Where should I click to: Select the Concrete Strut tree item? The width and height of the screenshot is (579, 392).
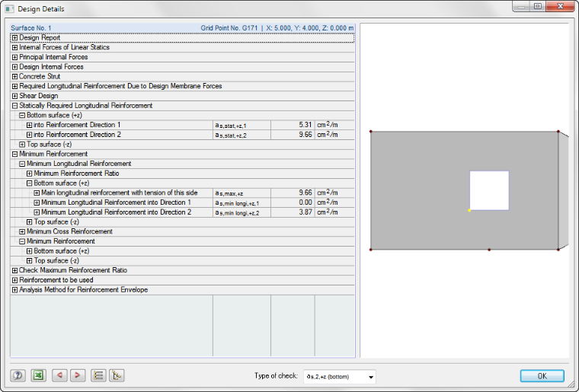[x=40, y=76]
